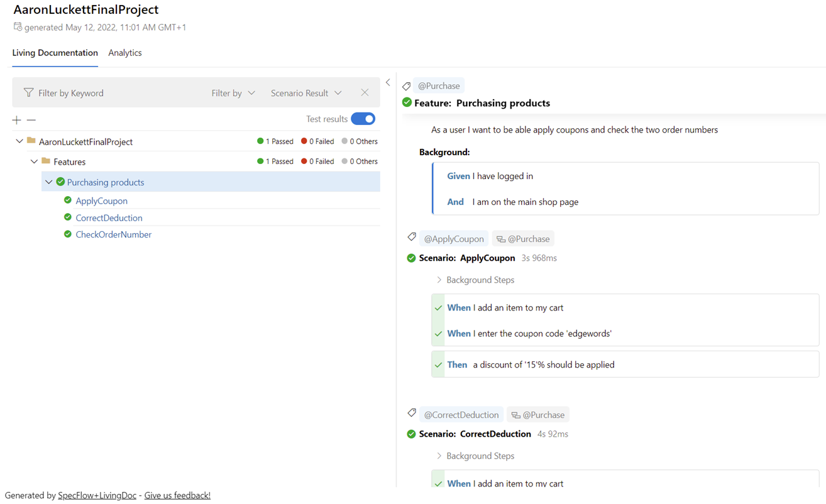
Task: Click the 'Scenario: CorrectDeduction' heading
Action: point(475,434)
